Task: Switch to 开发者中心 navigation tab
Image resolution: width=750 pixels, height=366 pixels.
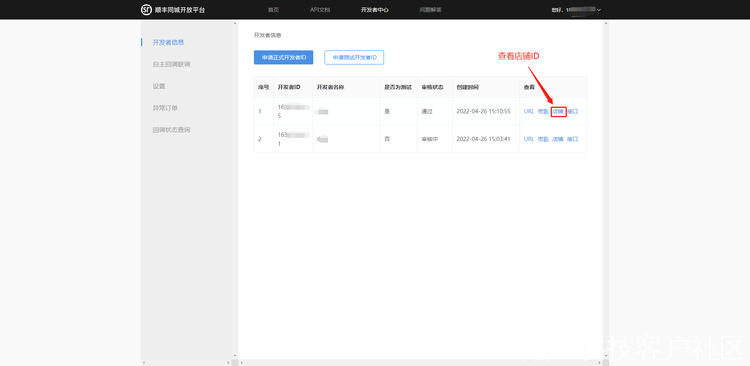Action: pyautogui.click(x=375, y=10)
